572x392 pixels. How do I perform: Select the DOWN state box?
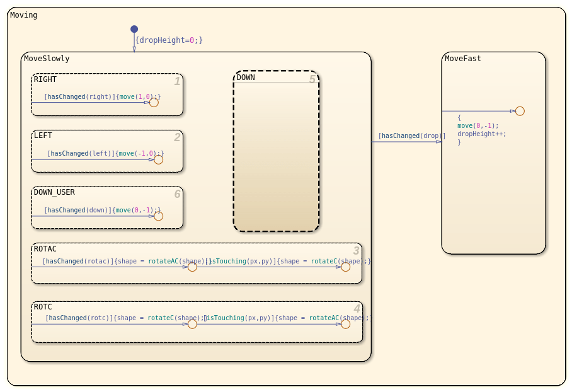point(276,151)
